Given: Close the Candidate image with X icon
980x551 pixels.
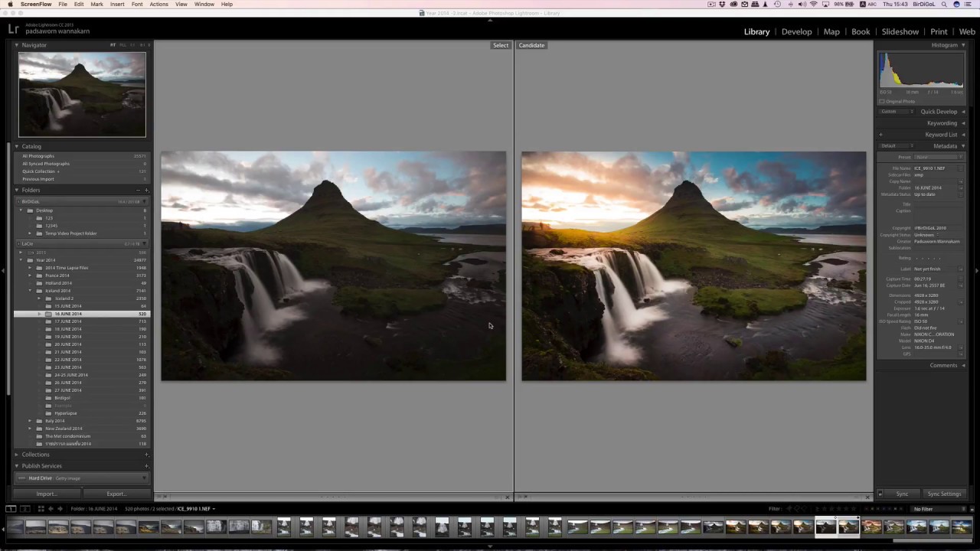Looking at the screenshot, I should [x=867, y=497].
